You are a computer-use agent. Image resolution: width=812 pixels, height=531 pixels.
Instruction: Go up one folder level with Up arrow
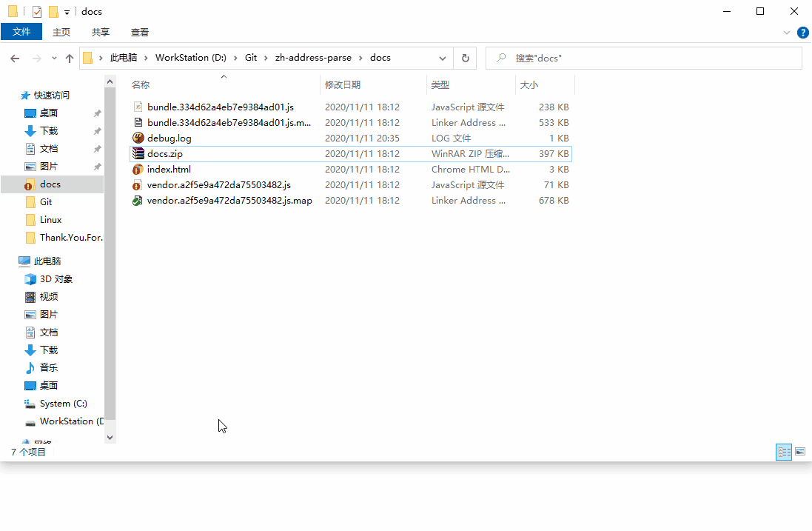pos(70,58)
